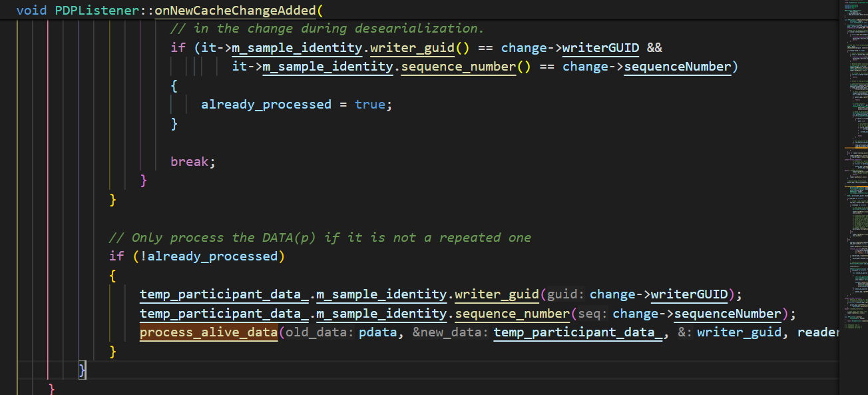Place cursor on the break statement
The height and width of the screenshot is (395, 868).
(x=192, y=162)
